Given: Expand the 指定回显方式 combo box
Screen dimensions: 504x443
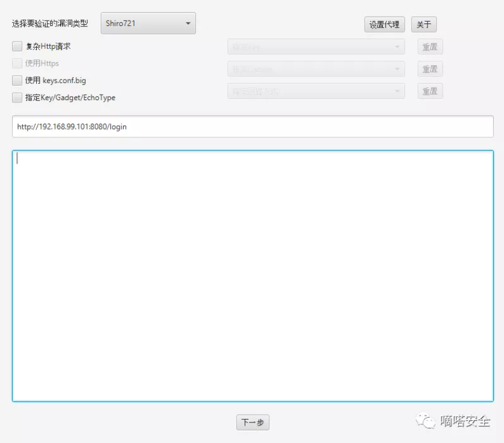Looking at the screenshot, I should pyautogui.click(x=316, y=91).
